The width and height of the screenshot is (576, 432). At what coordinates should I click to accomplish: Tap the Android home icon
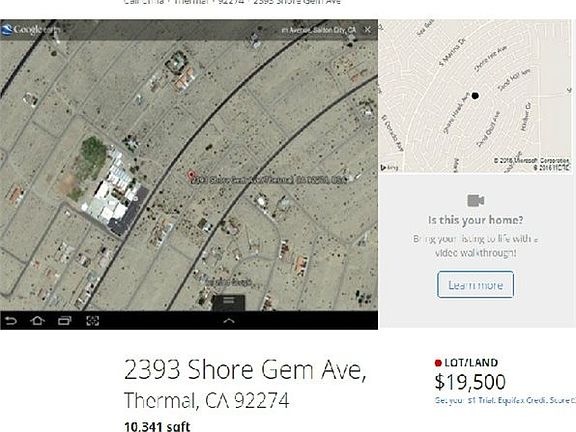pyautogui.click(x=37, y=321)
